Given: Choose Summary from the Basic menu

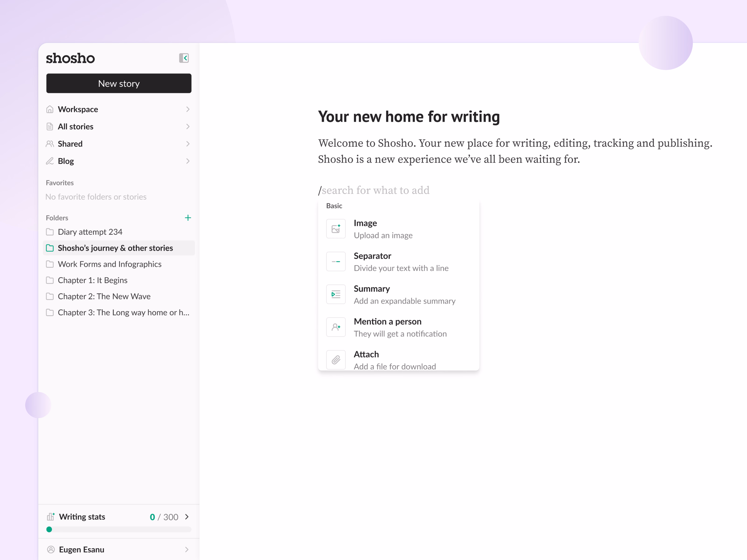Looking at the screenshot, I should [x=398, y=294].
